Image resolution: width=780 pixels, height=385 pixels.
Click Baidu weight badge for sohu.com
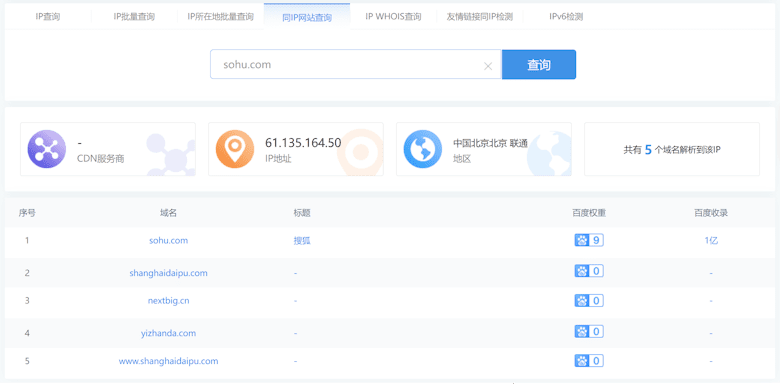click(x=589, y=240)
